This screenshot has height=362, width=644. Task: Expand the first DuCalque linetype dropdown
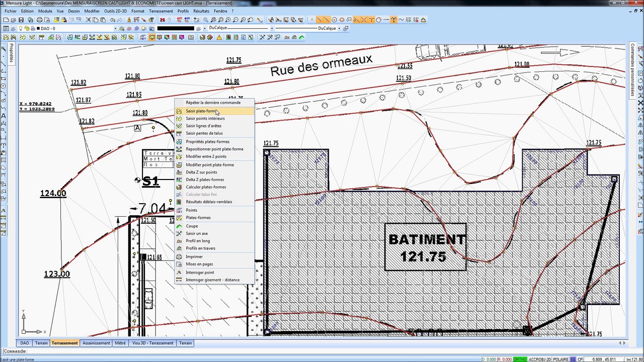point(272,29)
